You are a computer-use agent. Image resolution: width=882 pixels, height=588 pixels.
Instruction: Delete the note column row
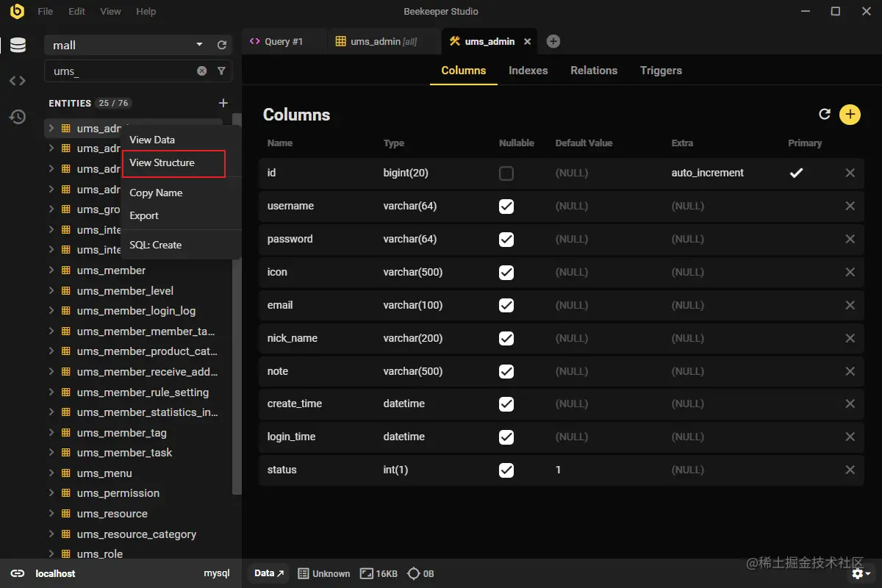[850, 371]
